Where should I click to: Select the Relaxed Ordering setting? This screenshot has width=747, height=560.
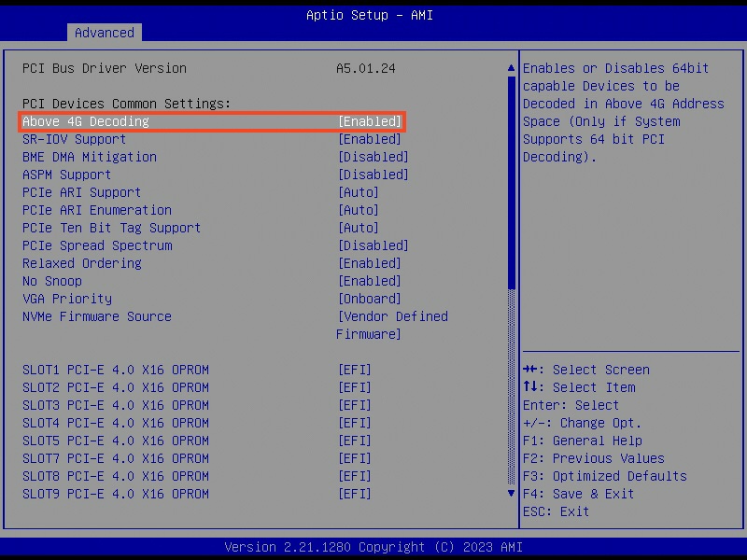(x=212, y=263)
